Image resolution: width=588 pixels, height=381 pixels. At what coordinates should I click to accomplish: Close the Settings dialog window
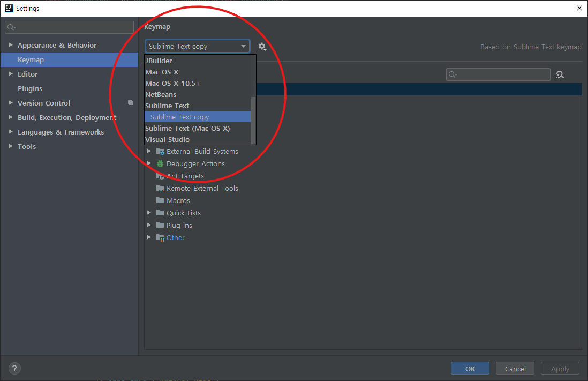pos(579,8)
